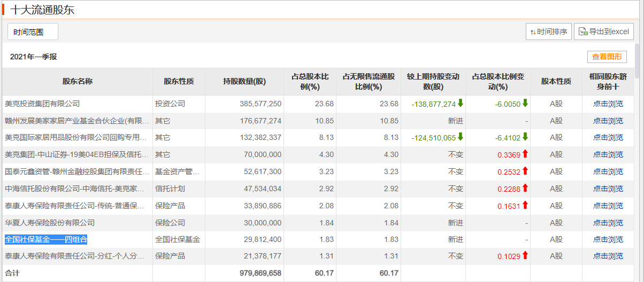Click 点击浏览 link for 中海信托 row
Viewport: 644px width, 282px height.
[608, 189]
